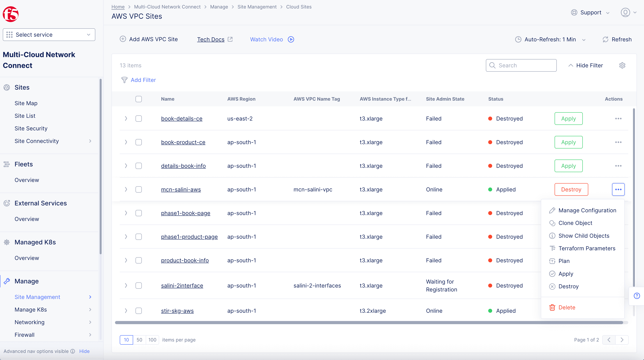Image resolution: width=644 pixels, height=360 pixels.
Task: Click the F5 logo icon
Action: pyautogui.click(x=10, y=14)
